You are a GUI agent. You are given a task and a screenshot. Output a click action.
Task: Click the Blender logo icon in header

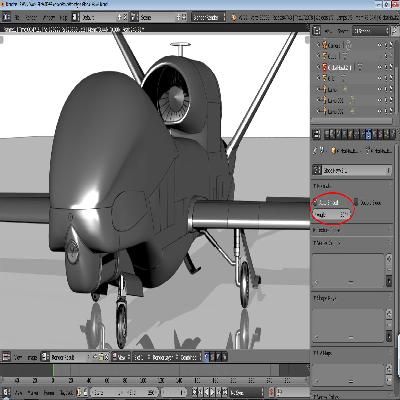point(234,17)
